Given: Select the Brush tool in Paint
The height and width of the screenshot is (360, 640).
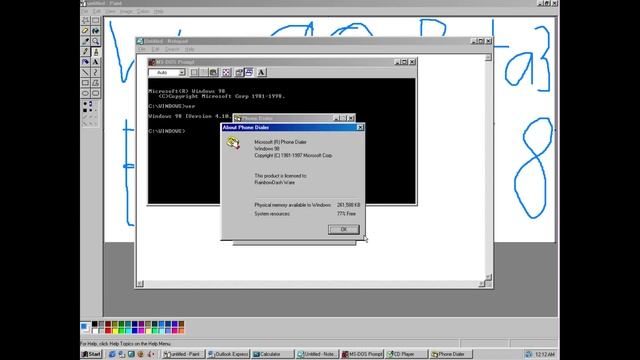Looking at the screenshot, I should [x=96, y=51].
